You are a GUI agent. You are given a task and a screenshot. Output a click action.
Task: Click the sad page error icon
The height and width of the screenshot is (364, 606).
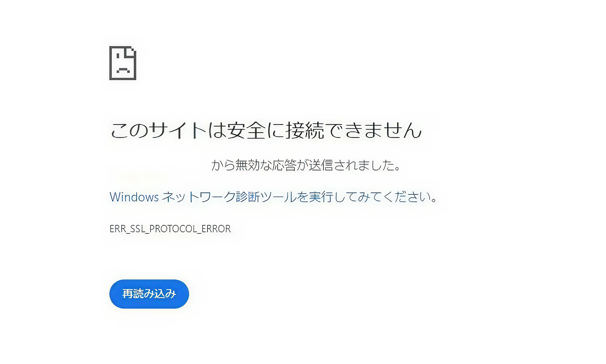coord(123,63)
